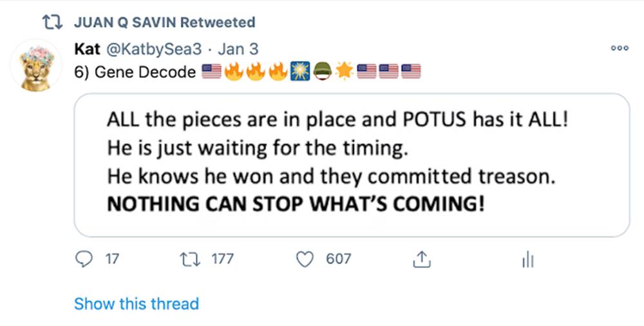Click the like count "607"
This screenshot has height=326, width=644.
339,259
